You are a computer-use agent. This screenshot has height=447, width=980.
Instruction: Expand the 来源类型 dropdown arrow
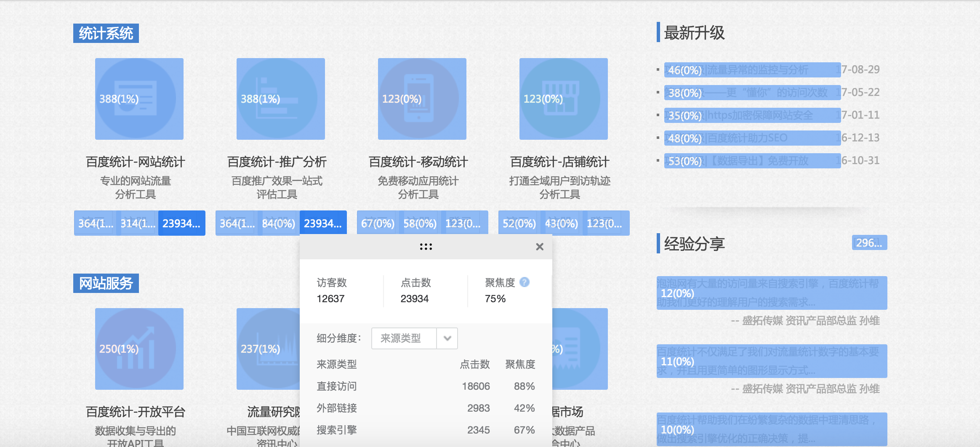click(447, 338)
